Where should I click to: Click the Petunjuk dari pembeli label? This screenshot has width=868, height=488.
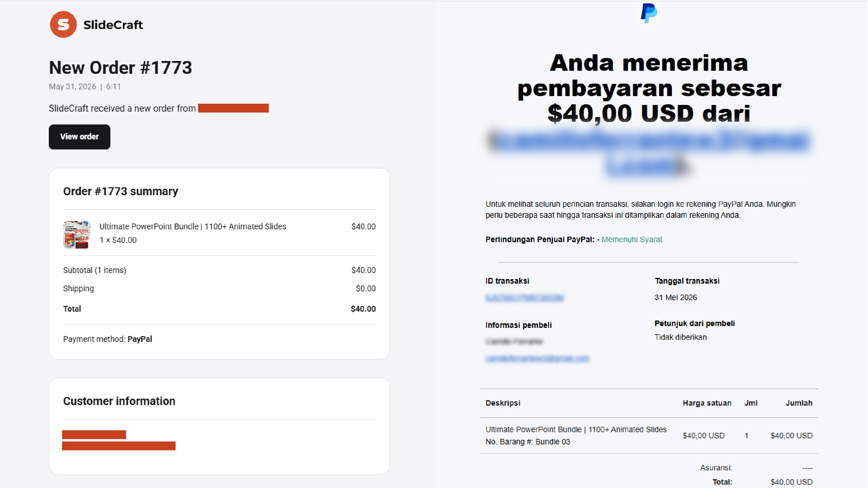pos(695,324)
